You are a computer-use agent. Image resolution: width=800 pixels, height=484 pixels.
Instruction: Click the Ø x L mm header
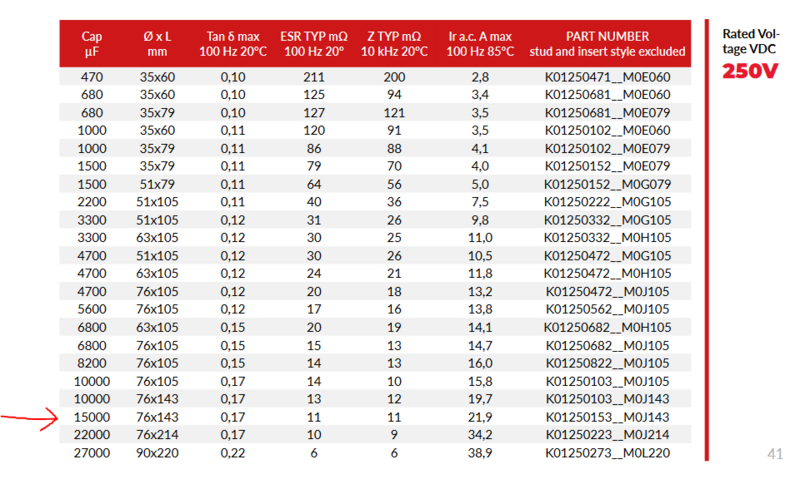(157, 44)
